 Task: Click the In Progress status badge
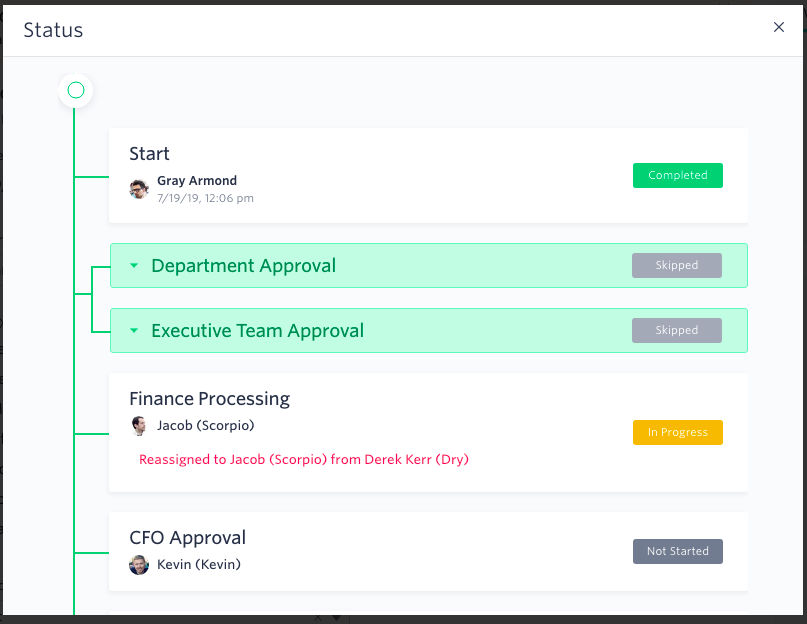point(678,432)
